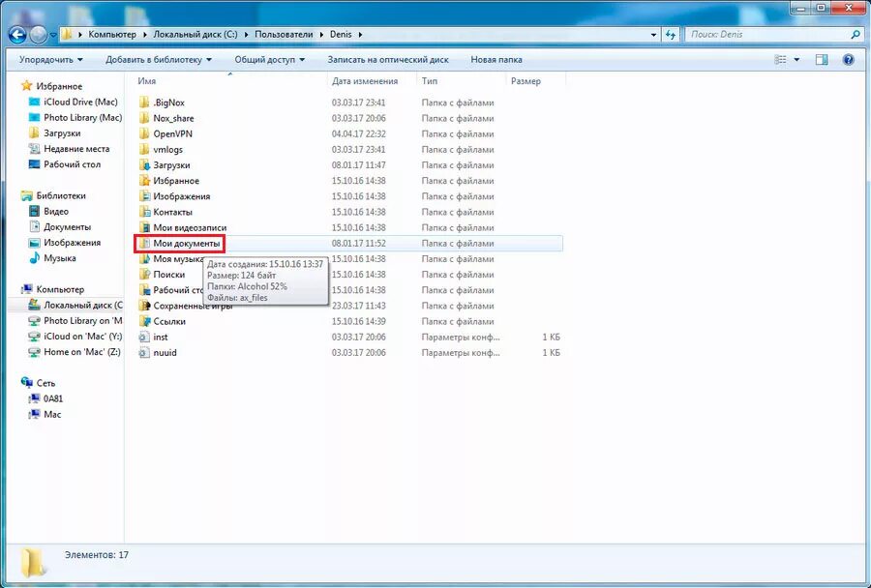
Task: Open the Общий доступ dropdown
Action: [269, 59]
